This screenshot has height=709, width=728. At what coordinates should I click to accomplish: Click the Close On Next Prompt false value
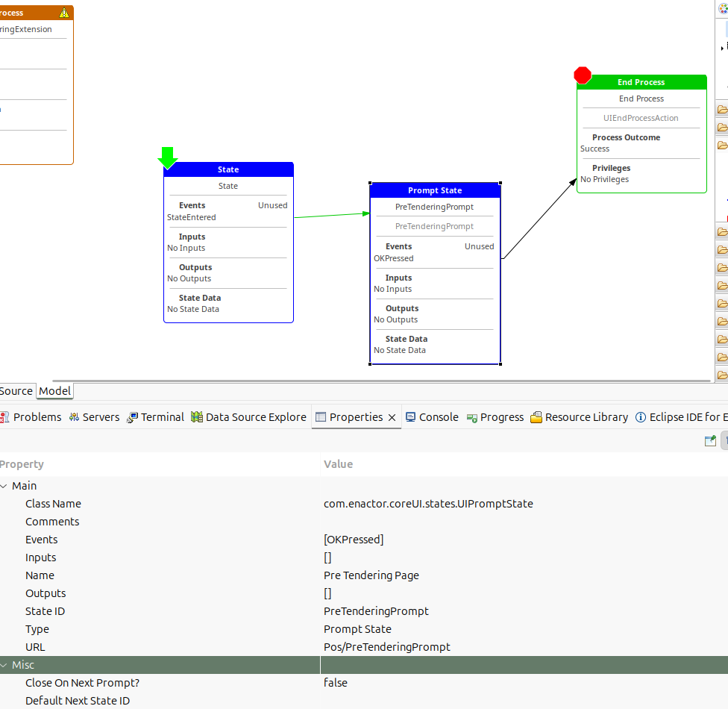pyautogui.click(x=335, y=683)
